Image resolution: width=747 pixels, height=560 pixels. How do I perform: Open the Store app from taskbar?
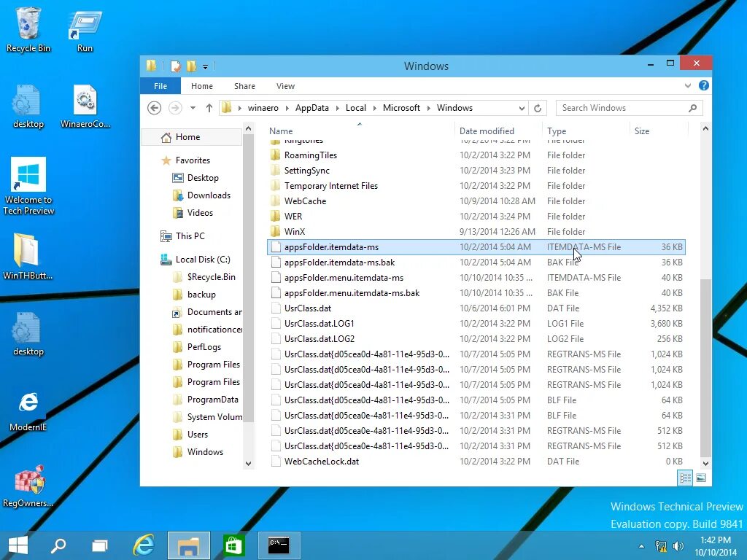(x=233, y=545)
